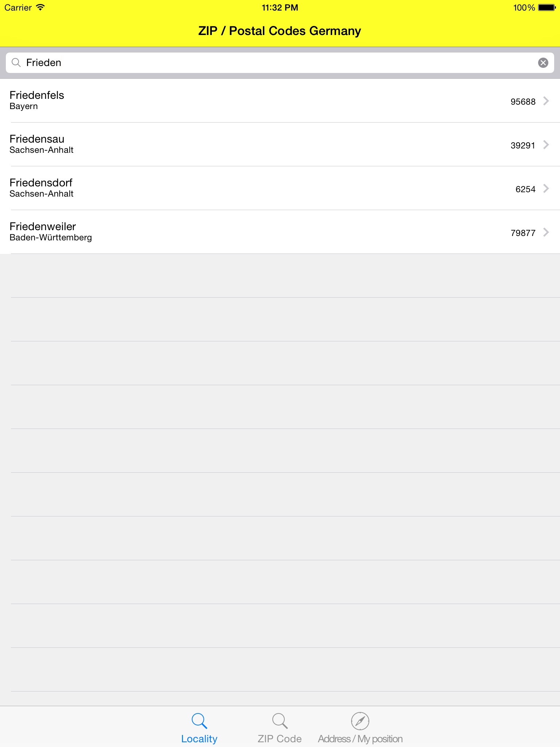Expand the Friedensdorf row chevron
This screenshot has width=560, height=747.
(x=546, y=189)
